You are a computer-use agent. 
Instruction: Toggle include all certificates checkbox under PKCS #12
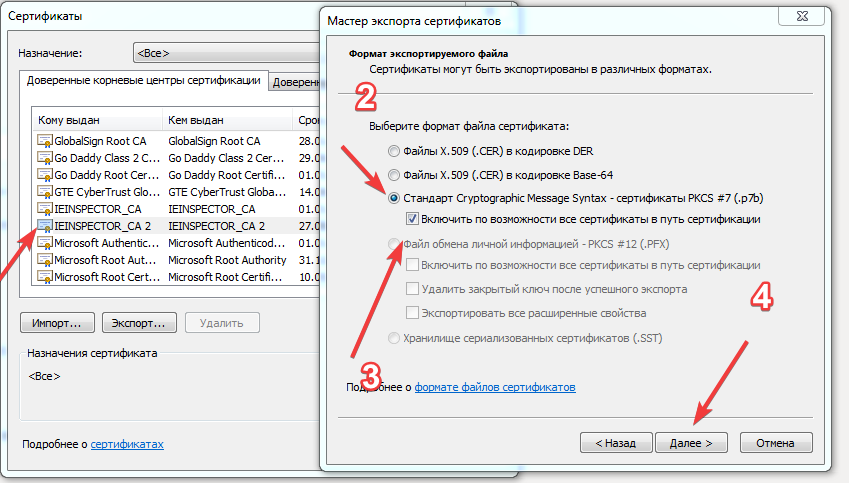(x=412, y=265)
